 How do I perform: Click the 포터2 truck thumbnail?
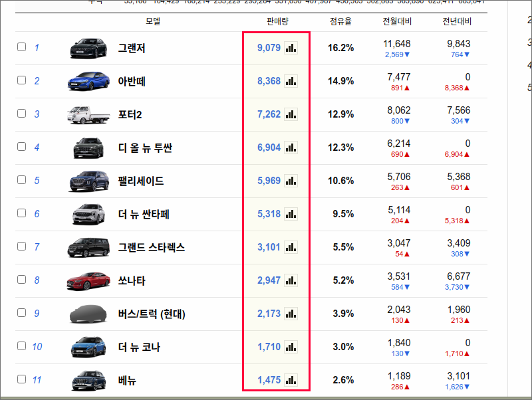pyautogui.click(x=88, y=114)
